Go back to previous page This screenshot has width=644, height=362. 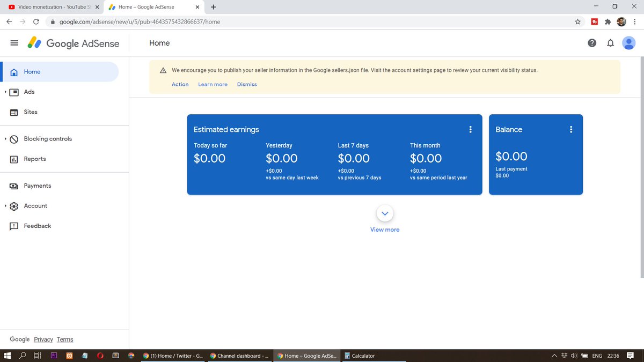point(9,21)
